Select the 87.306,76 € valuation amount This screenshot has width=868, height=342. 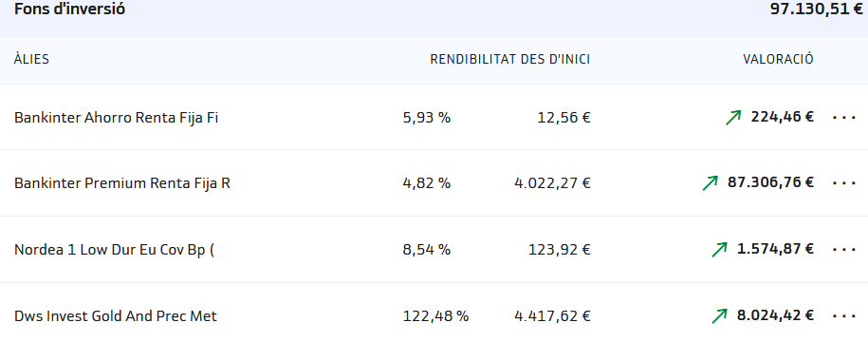(x=770, y=182)
